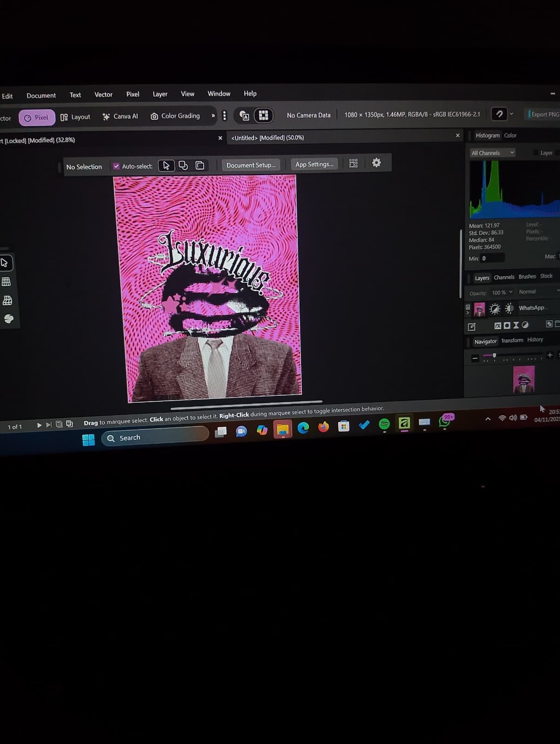560x744 pixels.
Task: Open the Text menu
Action: point(75,95)
